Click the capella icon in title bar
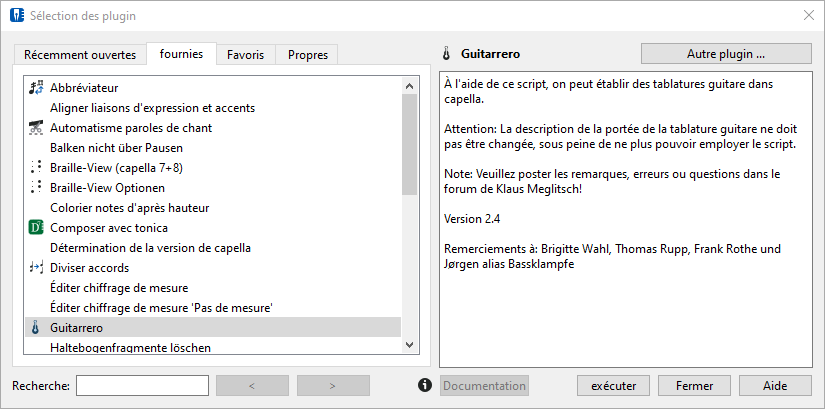This screenshot has height=409, width=825. pos(17,15)
